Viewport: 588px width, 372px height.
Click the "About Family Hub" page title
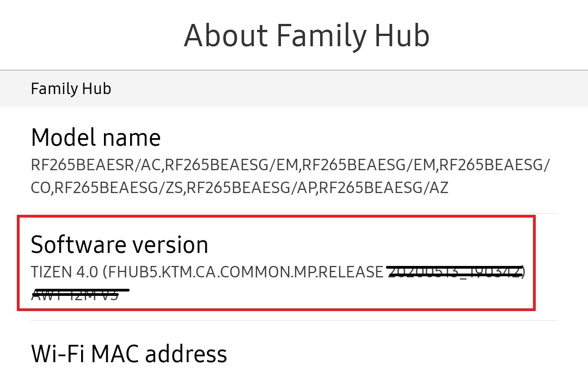(x=307, y=35)
